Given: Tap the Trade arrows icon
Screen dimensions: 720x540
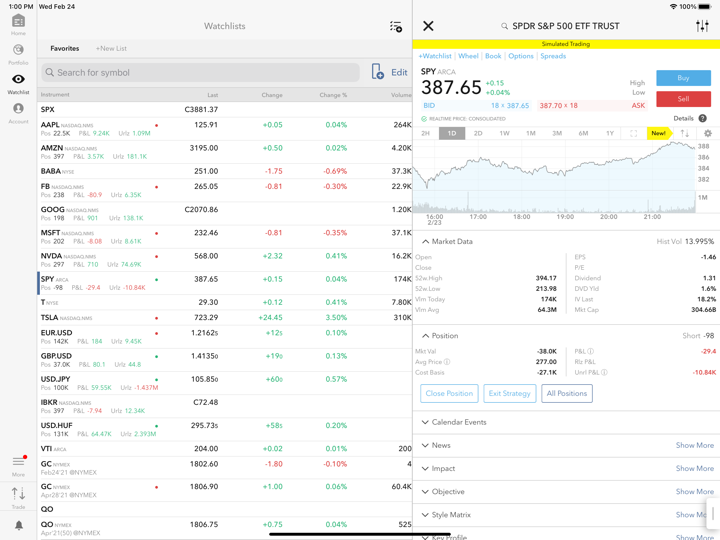Looking at the screenshot, I should pos(18,495).
